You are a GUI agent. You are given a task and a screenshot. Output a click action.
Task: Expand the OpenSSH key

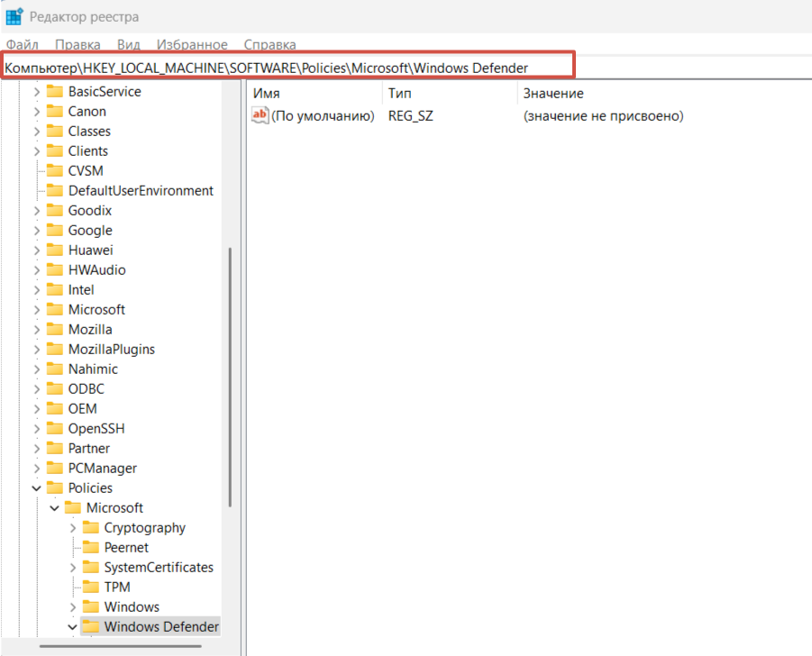click(x=37, y=429)
